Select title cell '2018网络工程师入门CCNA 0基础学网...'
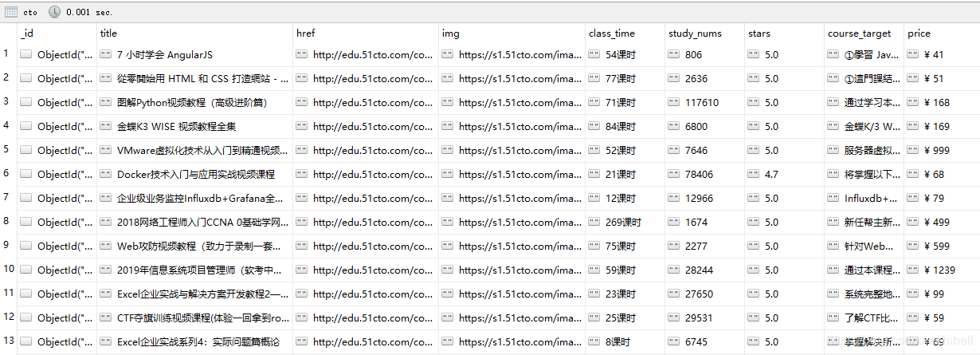 tap(194, 223)
